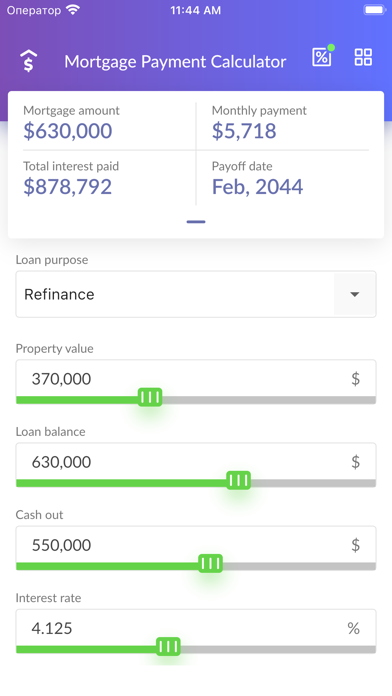Tap the dollar sign in Property value field
Screen dimensions: 392x696
356,379
